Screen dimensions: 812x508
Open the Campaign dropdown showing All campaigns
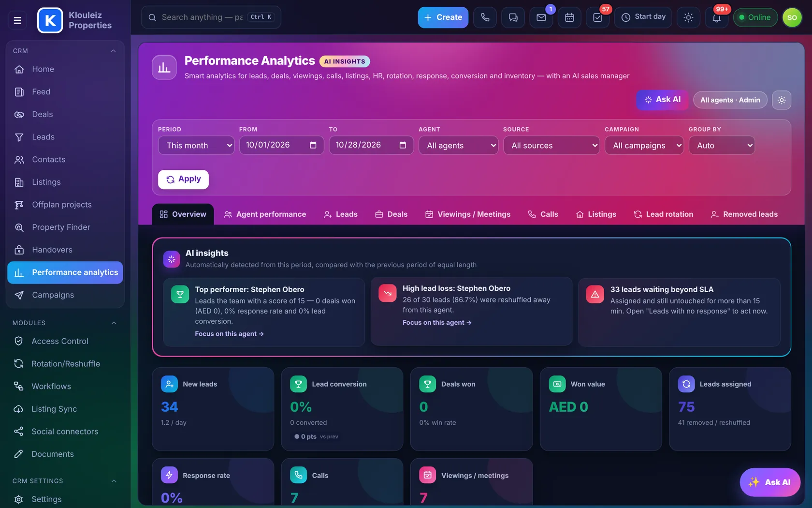[x=644, y=145]
